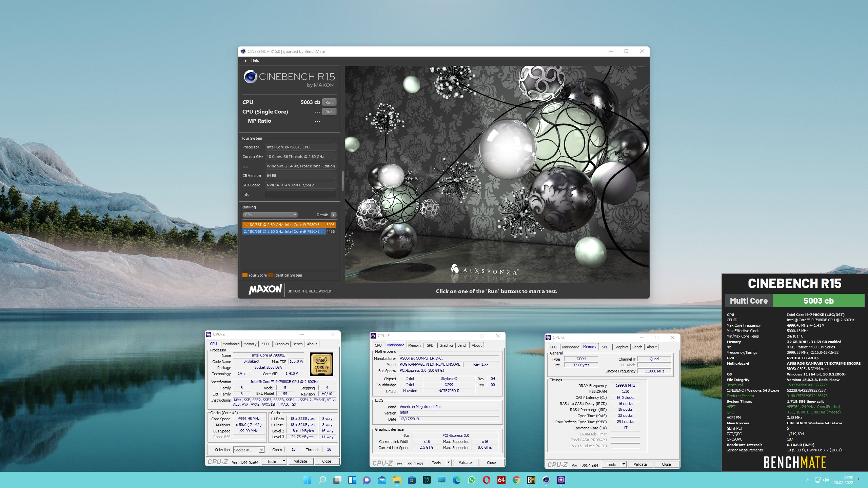The image size is (868, 488).
Task: Switch to Memory tab in processor CPU-Z window
Action: tap(250, 344)
